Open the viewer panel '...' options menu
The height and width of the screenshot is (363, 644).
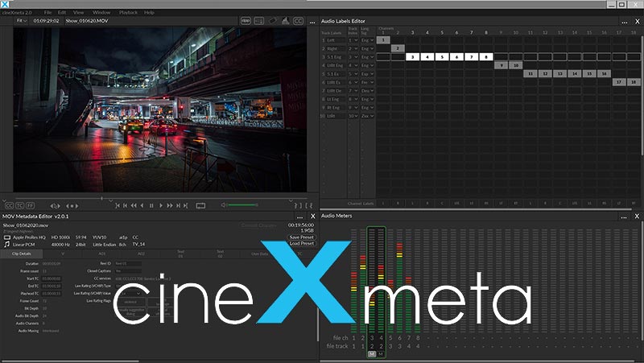312,22
